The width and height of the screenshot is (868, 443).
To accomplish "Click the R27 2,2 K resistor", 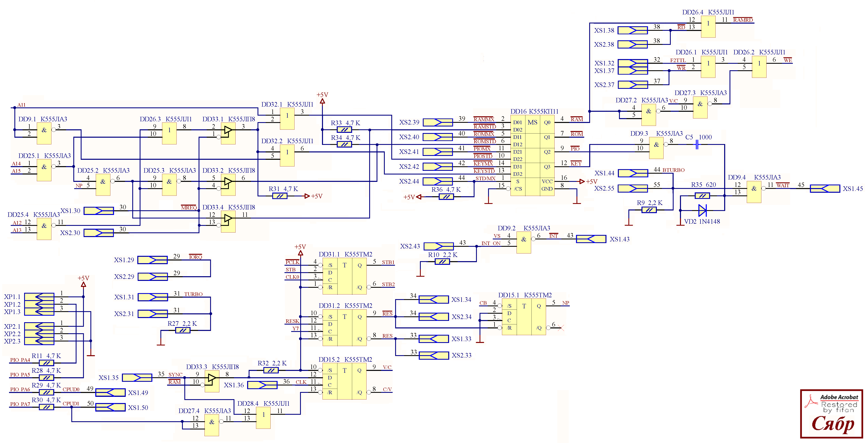I will click(183, 331).
